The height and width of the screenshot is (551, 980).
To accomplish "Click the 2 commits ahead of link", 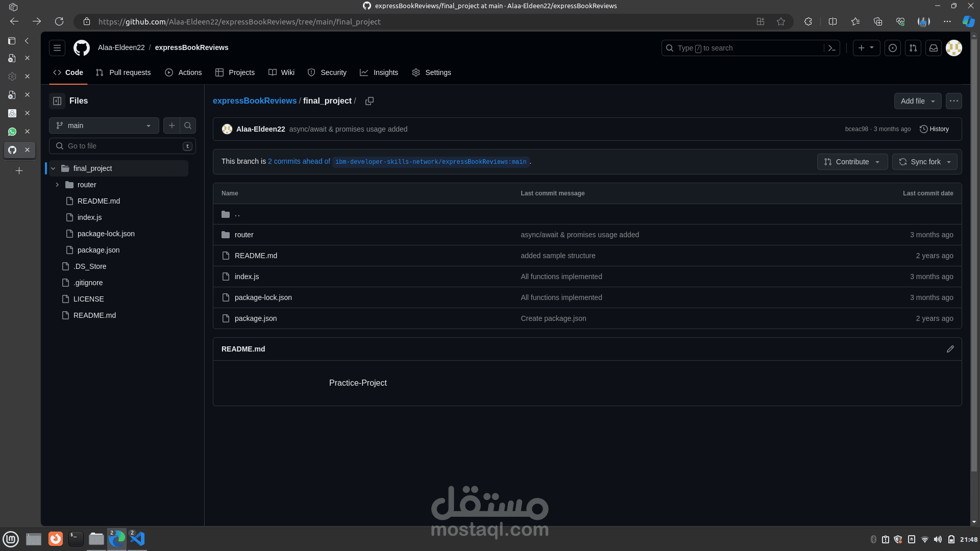I will (x=299, y=161).
